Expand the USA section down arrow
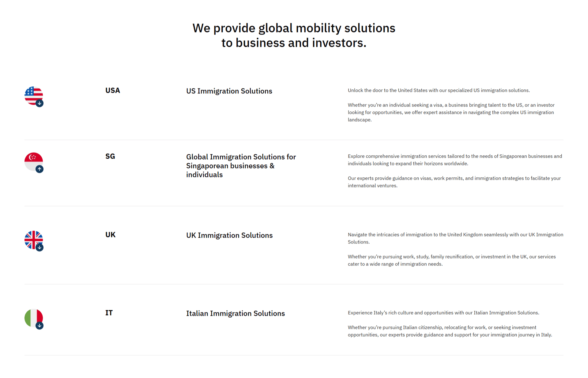 (x=40, y=103)
